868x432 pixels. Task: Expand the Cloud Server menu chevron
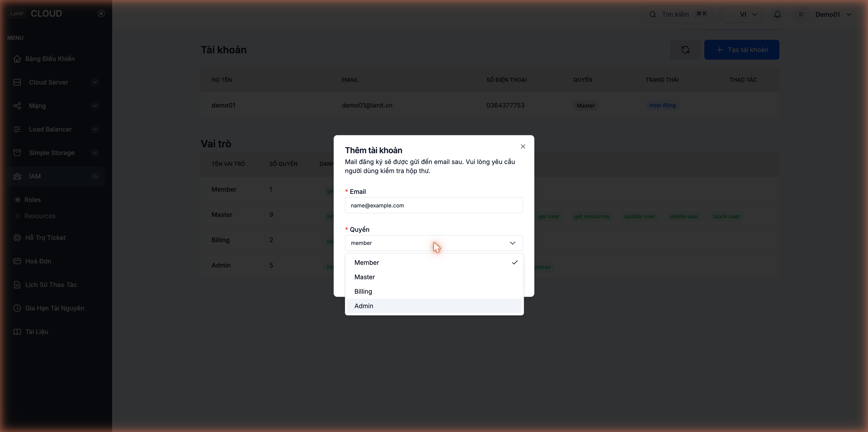tap(95, 82)
